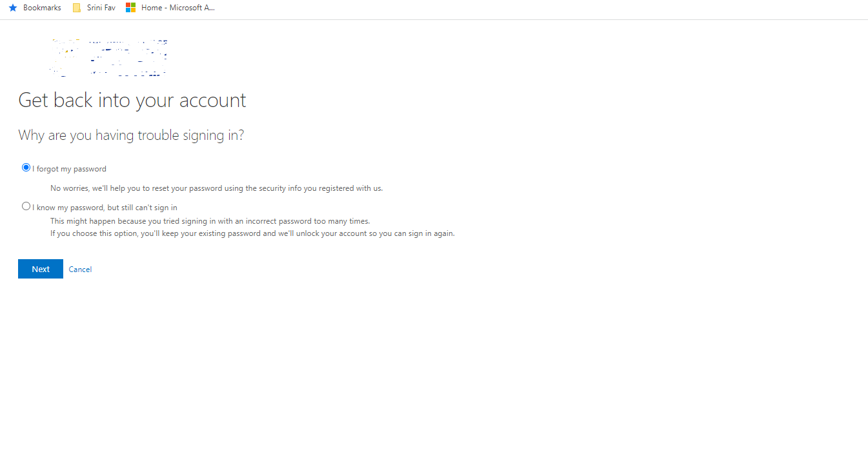The width and height of the screenshot is (868, 470).
Task: Click the "Srini Fav" folder label
Action: 100,7
